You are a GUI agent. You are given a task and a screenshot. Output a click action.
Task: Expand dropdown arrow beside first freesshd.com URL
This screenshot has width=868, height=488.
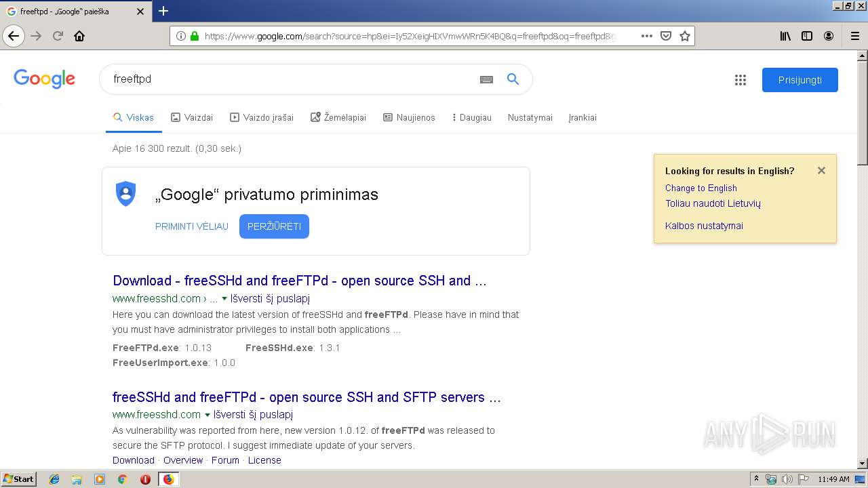click(x=224, y=299)
